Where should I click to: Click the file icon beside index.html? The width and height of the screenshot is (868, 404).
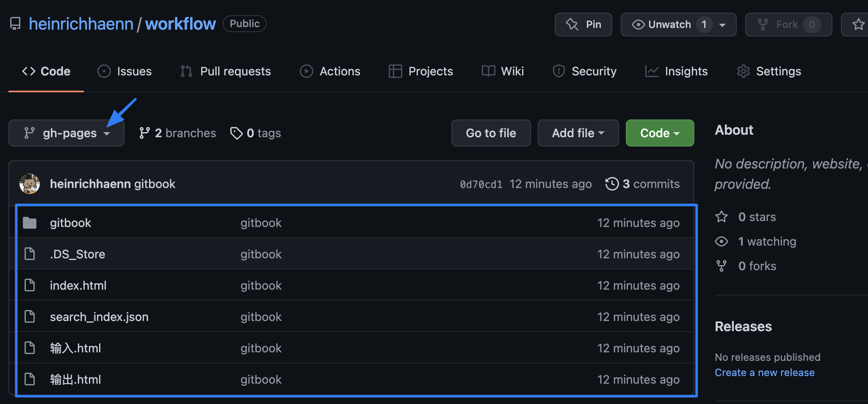coord(30,285)
